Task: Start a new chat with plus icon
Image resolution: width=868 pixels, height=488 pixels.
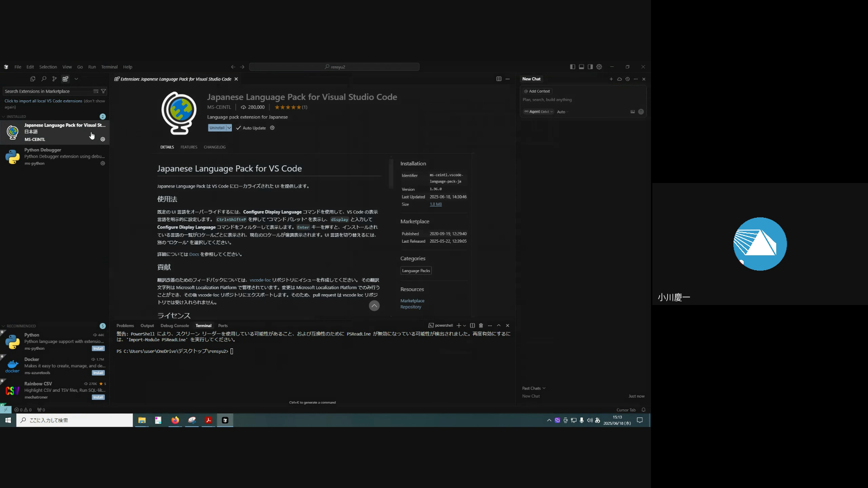Action: pyautogui.click(x=611, y=79)
